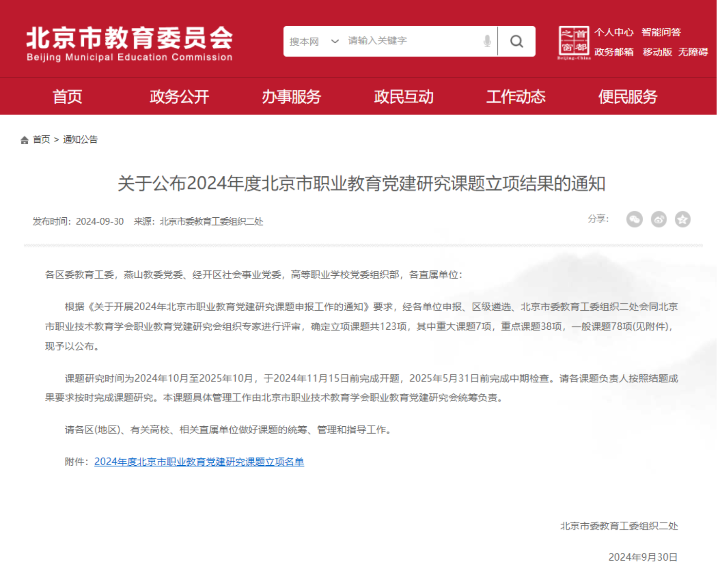Select 工作动态 in the navigation bar
Viewport: 717px width, 588px height.
[x=515, y=97]
